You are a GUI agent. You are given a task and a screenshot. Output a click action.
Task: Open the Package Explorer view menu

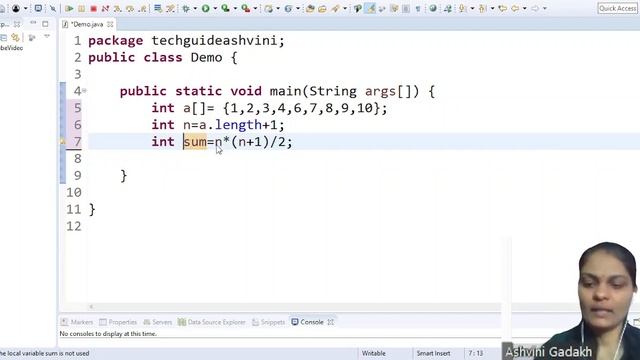[47, 36]
